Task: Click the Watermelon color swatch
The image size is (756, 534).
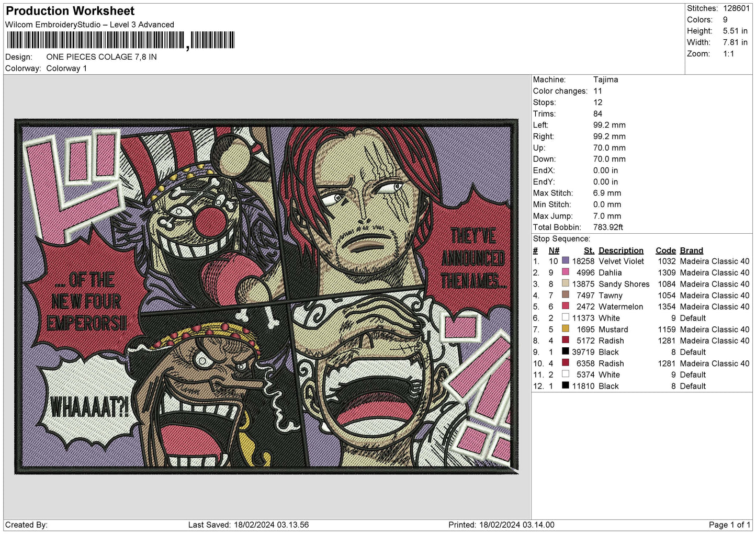Action: (x=565, y=306)
